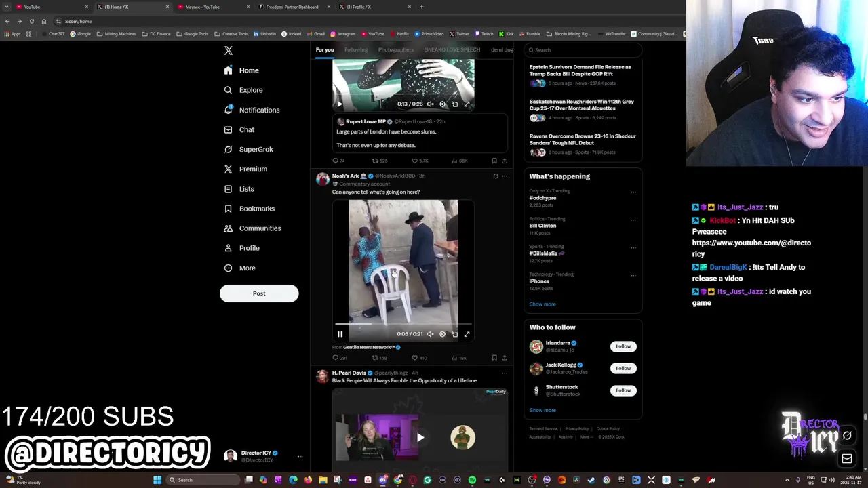Viewport: 868px width, 488px height.
Task: Open settings gear on Noah's Ark video
Action: (442, 334)
